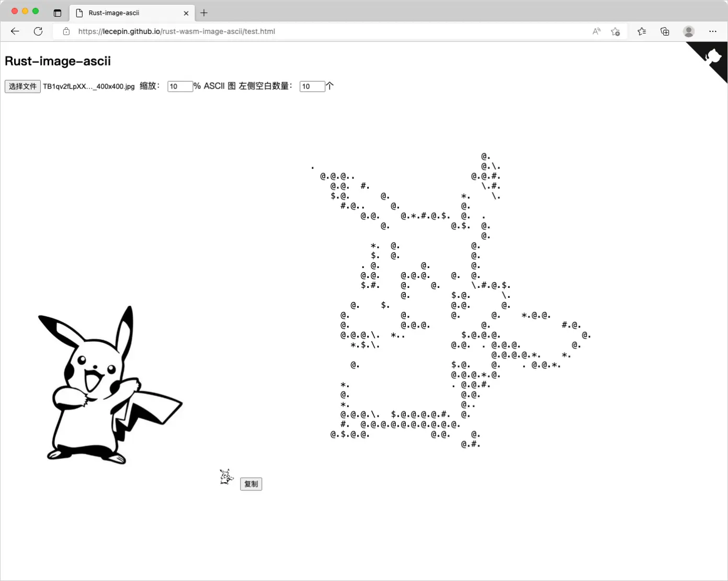Close the Rust-image-ascii tab
Image resolution: width=728 pixels, height=581 pixels.
pos(186,13)
